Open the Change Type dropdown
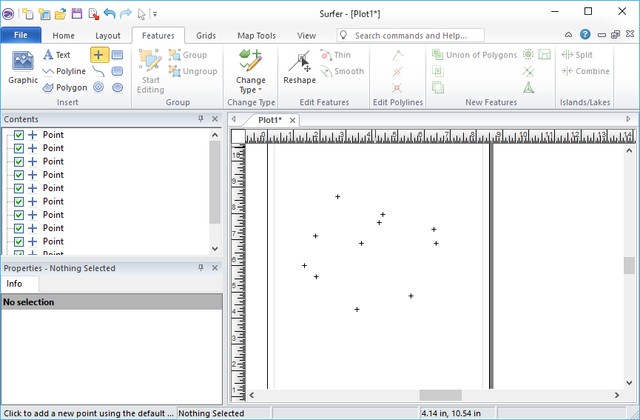Viewport: 640px width, 420px height. [x=251, y=71]
